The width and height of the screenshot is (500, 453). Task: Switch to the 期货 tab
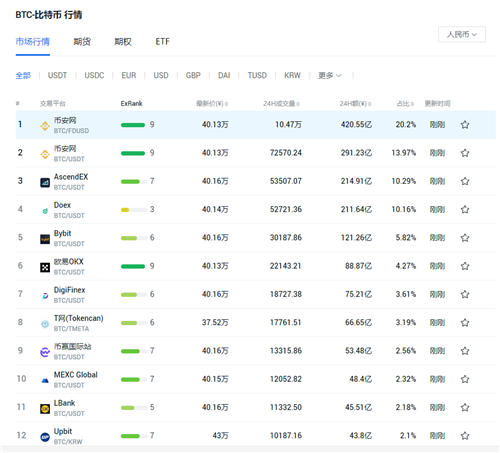[82, 42]
